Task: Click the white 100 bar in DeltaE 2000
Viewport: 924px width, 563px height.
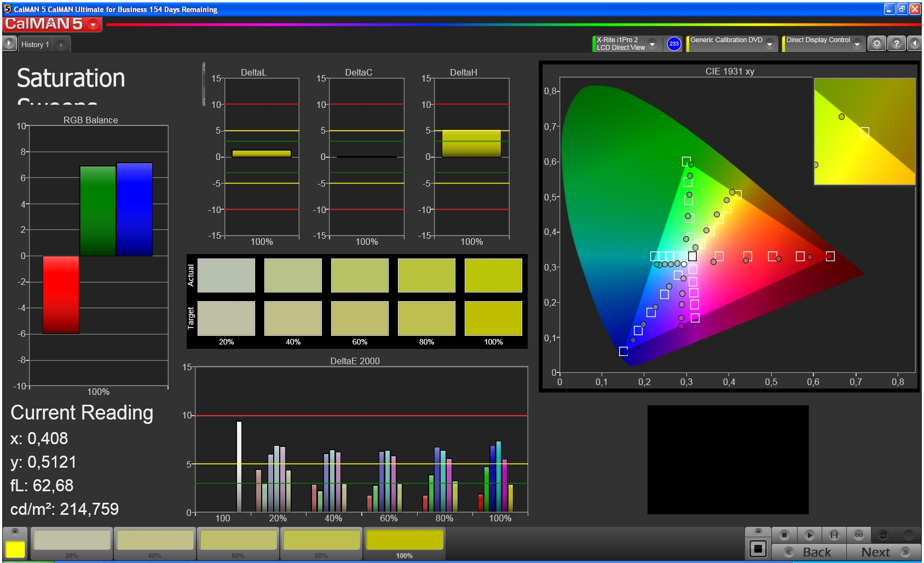Action: point(239,466)
